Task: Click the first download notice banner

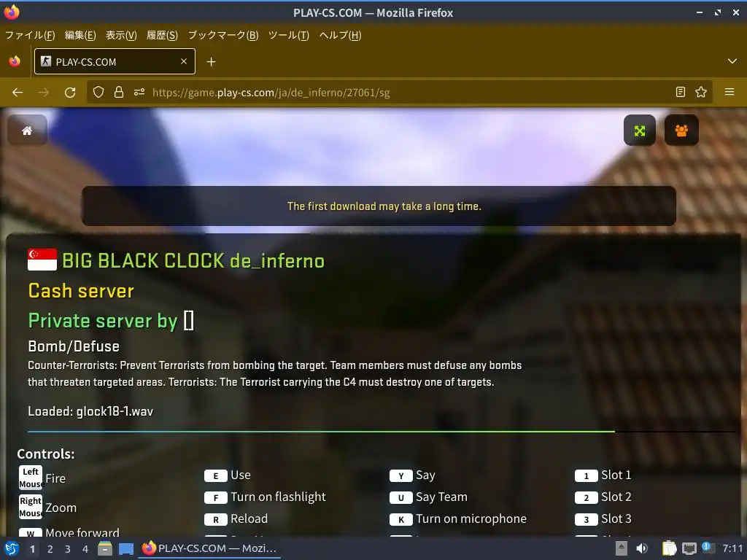Action: click(x=379, y=206)
